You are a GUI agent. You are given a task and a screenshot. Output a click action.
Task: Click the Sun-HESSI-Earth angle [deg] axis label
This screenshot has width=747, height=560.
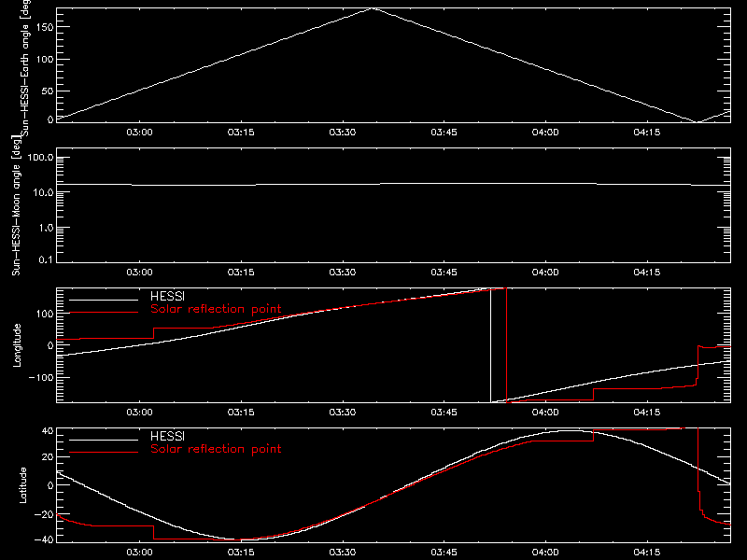(x=26, y=67)
